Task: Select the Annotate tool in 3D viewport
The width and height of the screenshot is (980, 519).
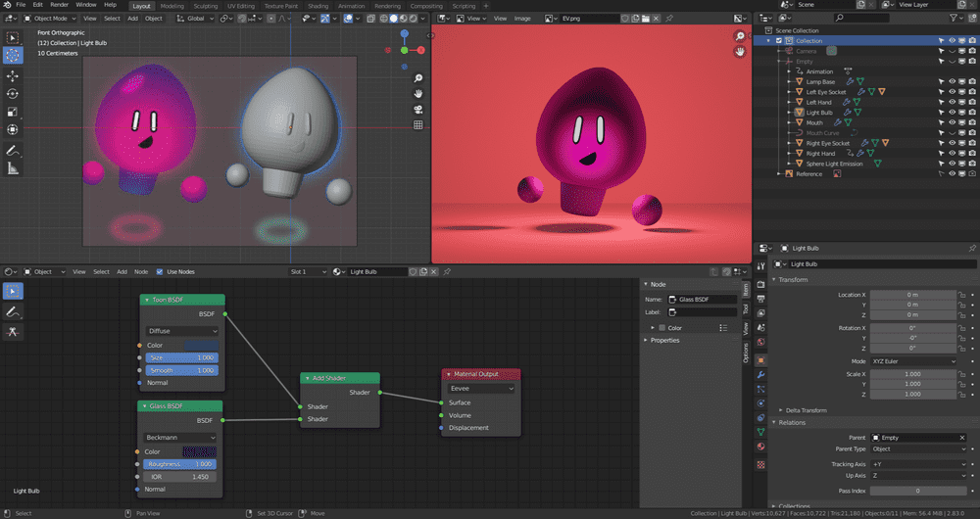Action: pyautogui.click(x=13, y=151)
